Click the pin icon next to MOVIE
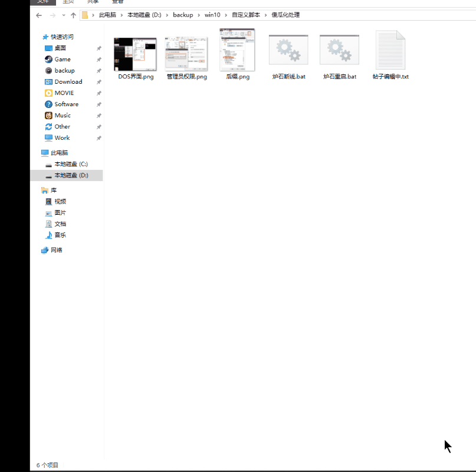The image size is (476, 472). point(99,93)
